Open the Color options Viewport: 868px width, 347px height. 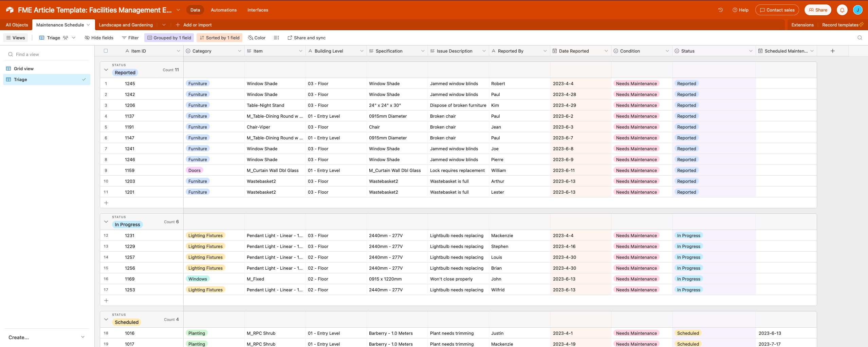(257, 38)
